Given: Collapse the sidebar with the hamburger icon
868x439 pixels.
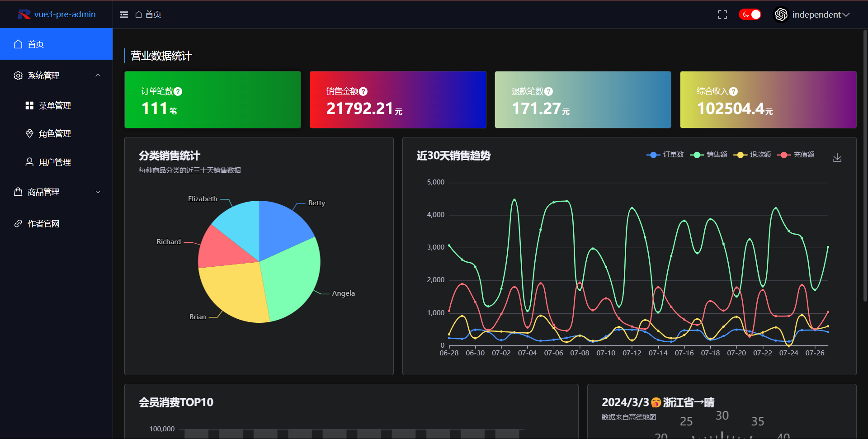Looking at the screenshot, I should click(x=124, y=14).
